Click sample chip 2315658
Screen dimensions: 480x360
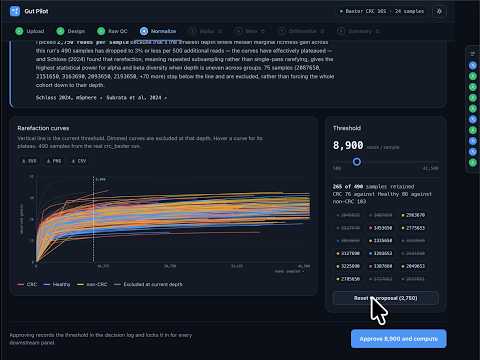(x=381, y=241)
